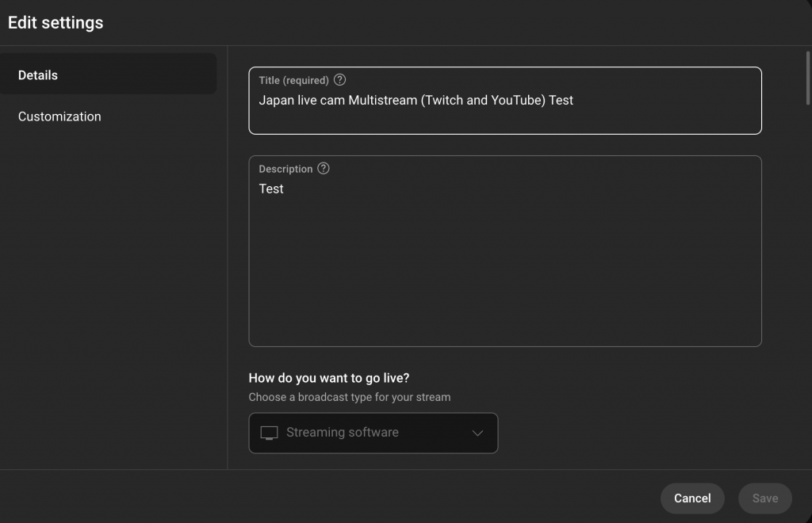This screenshot has height=523, width=812.
Task: Open the Customization tab in the sidebar
Action: click(59, 116)
